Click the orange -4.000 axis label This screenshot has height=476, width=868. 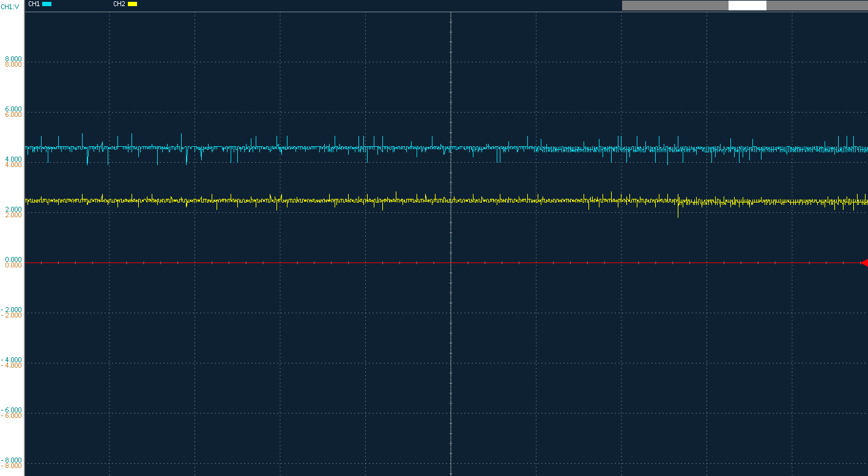(11, 365)
